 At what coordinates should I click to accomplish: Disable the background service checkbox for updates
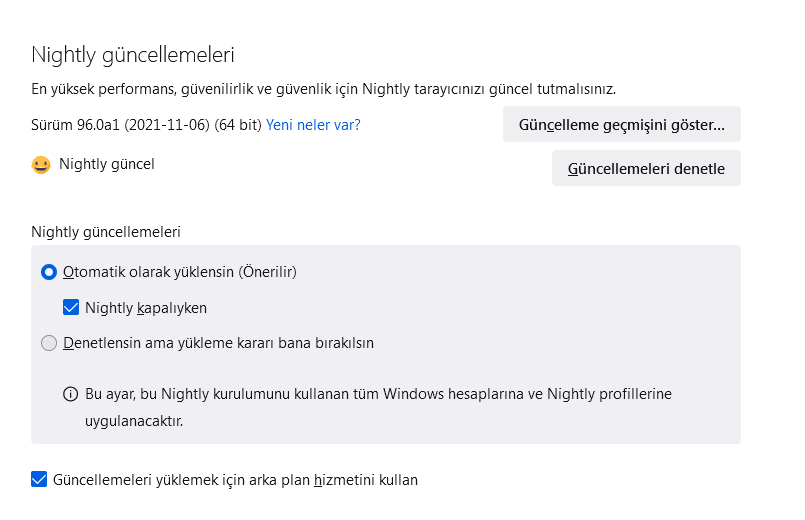(x=40, y=480)
